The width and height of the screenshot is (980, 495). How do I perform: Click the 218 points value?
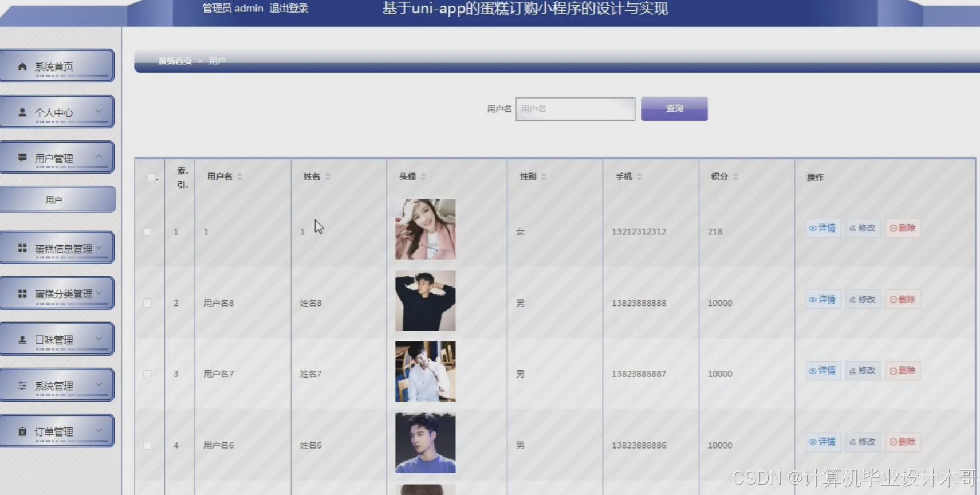pos(715,231)
